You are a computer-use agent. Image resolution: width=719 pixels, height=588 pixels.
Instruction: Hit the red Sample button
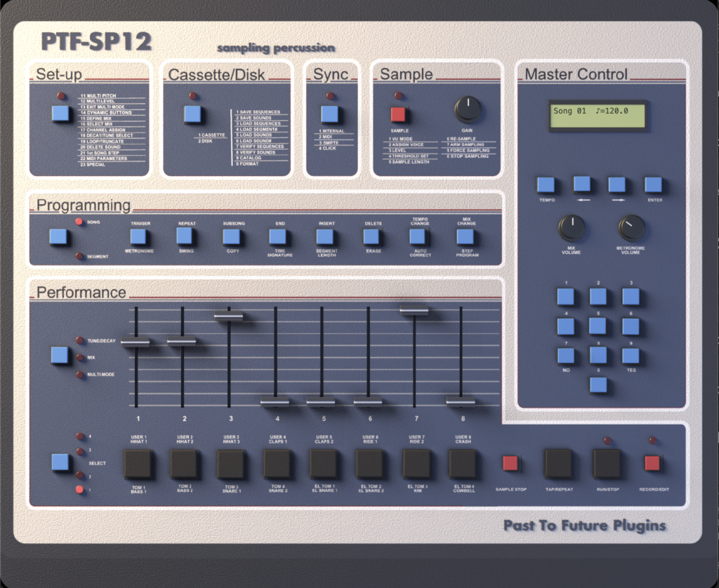pyautogui.click(x=398, y=114)
